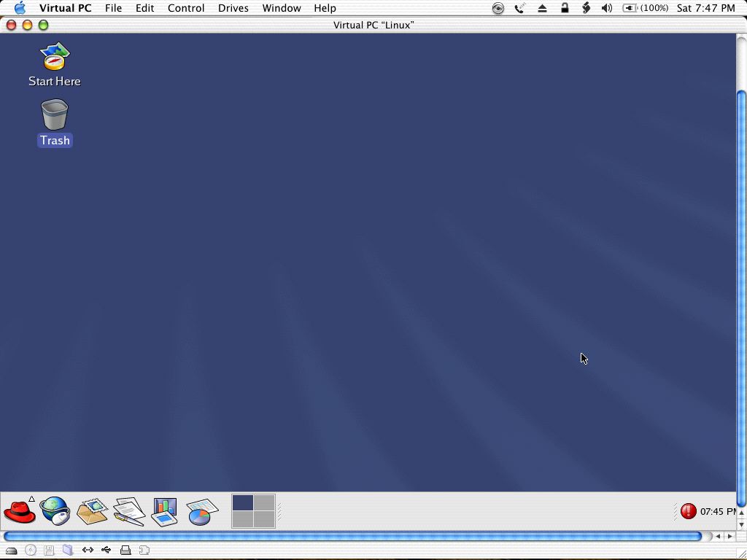Click the padlock icon in menu bar
This screenshot has width=747, height=560.
click(565, 7)
